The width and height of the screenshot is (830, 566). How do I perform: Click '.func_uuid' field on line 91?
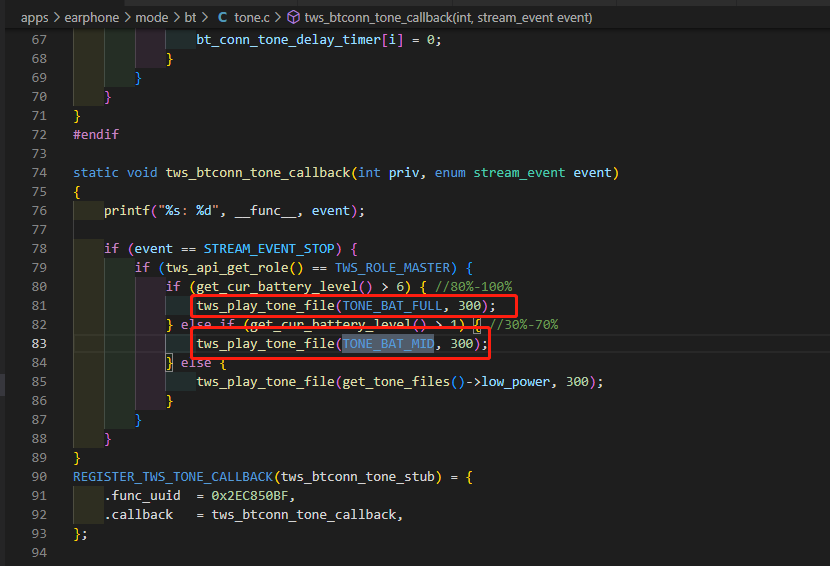click(x=142, y=496)
